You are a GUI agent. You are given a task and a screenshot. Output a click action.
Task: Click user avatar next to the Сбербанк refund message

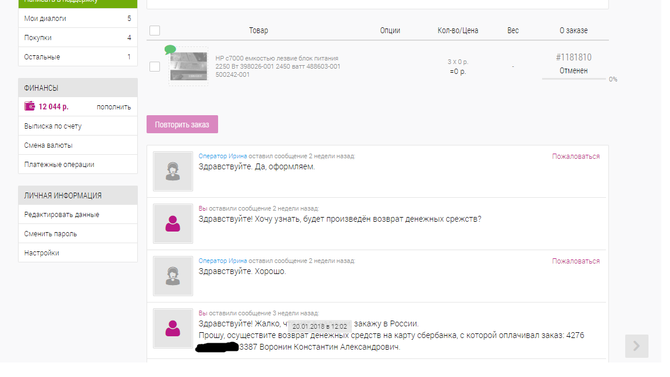point(173,328)
